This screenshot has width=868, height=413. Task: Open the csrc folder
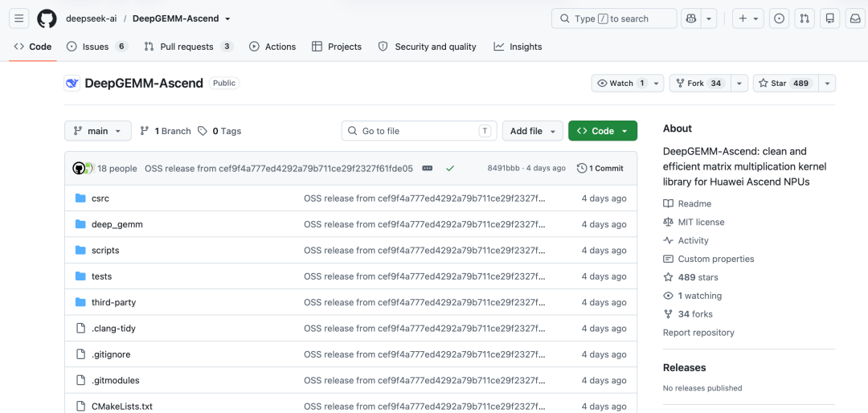point(100,198)
